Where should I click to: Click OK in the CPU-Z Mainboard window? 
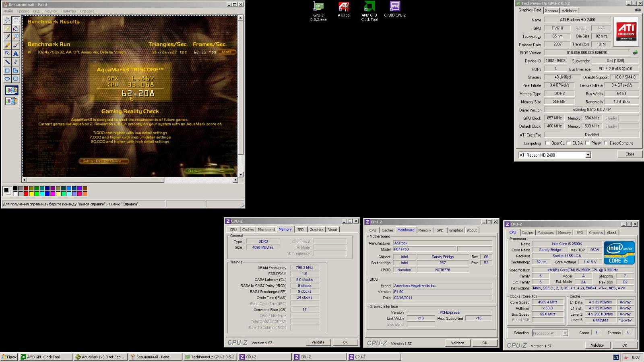[485, 343]
